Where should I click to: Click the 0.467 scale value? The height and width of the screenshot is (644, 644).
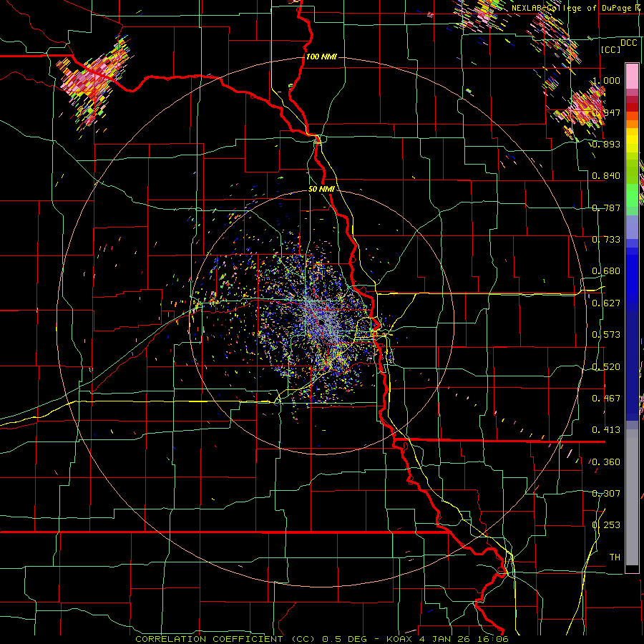[606, 399]
